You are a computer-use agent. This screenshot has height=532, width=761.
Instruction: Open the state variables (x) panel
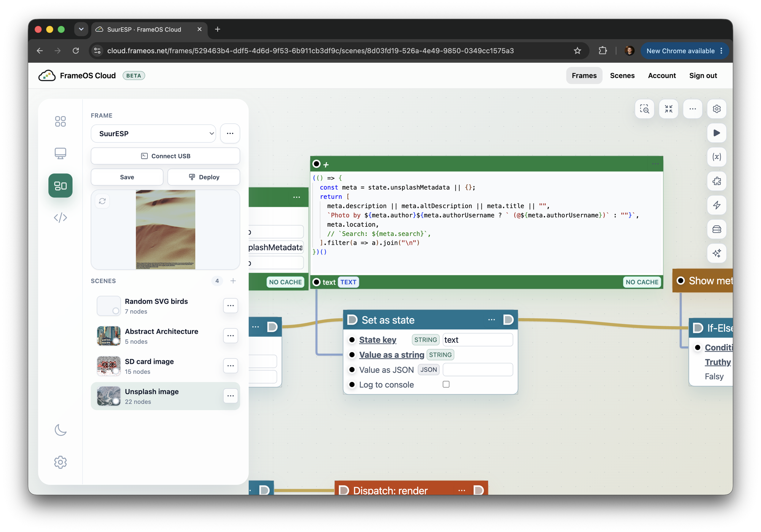(x=717, y=157)
